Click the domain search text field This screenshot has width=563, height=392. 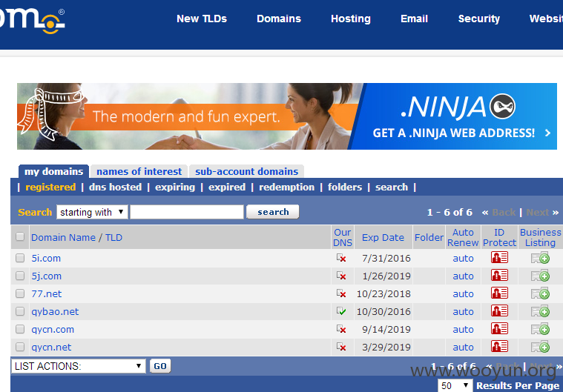[x=187, y=212]
